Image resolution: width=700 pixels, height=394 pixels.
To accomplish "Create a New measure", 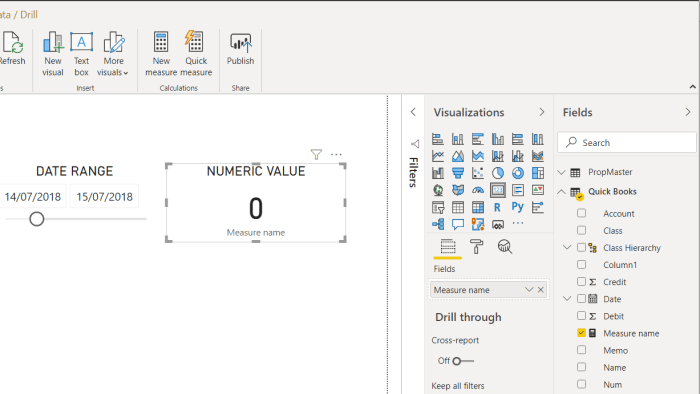I will pyautogui.click(x=161, y=54).
